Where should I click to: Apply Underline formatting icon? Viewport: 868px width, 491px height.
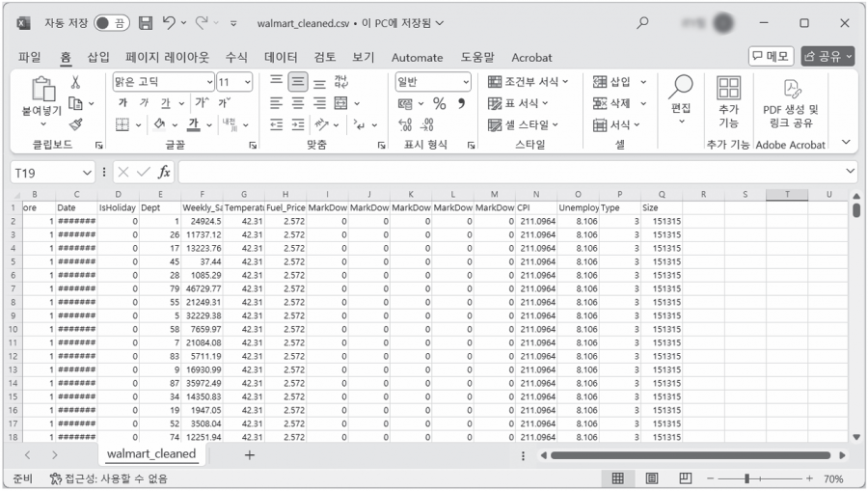click(166, 103)
